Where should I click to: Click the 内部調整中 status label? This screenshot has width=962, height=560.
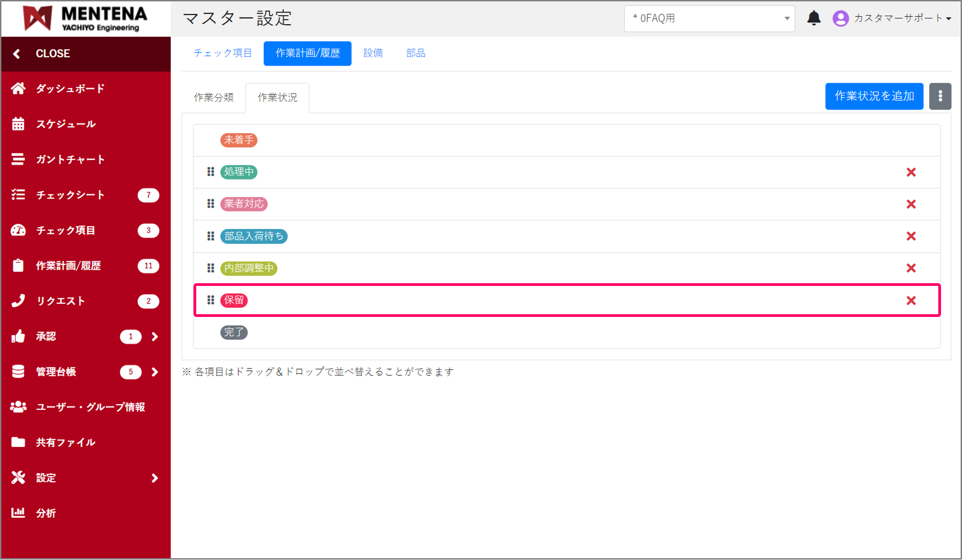pyautogui.click(x=249, y=268)
